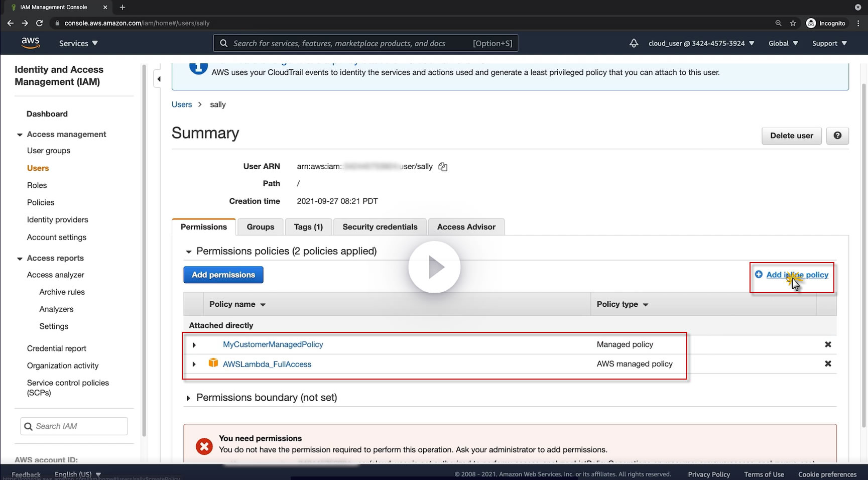Viewport: 868px width, 480px height.
Task: Click the AWS logo home icon
Action: tap(30, 43)
